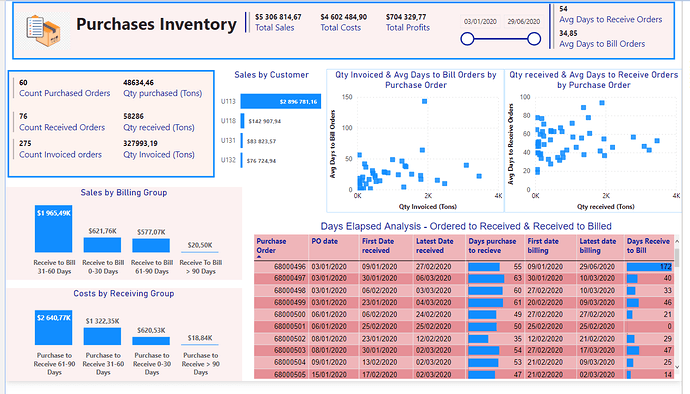Select purchase order 68000496 row

(x=464, y=266)
